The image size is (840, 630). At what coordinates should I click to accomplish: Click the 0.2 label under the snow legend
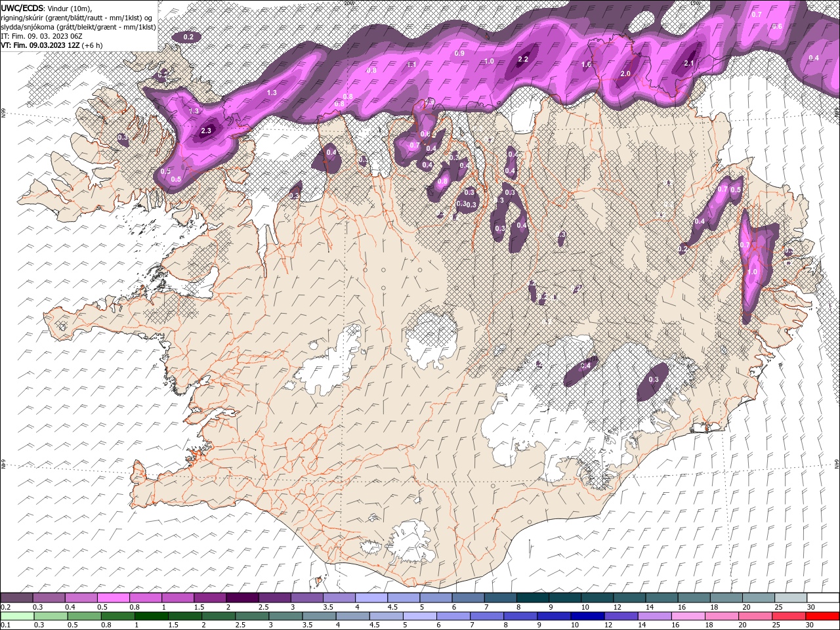[x=5, y=607]
